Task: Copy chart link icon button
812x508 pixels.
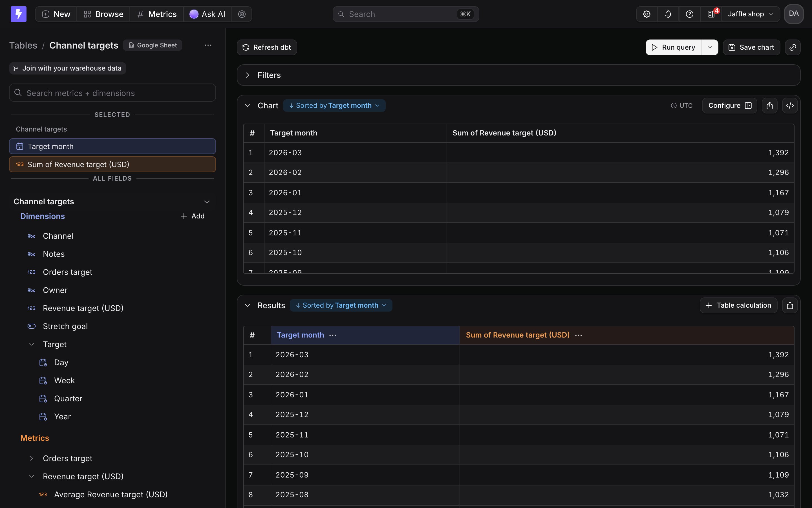Action: point(793,47)
